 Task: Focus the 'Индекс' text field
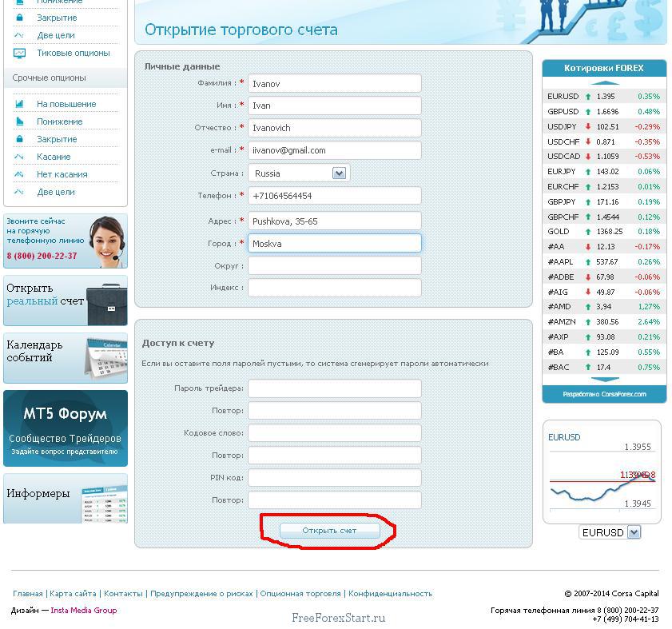pyautogui.click(x=334, y=288)
